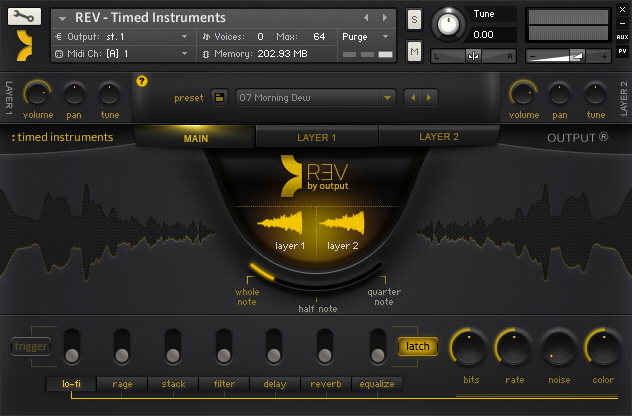Click the header pan slider

[x=473, y=56]
